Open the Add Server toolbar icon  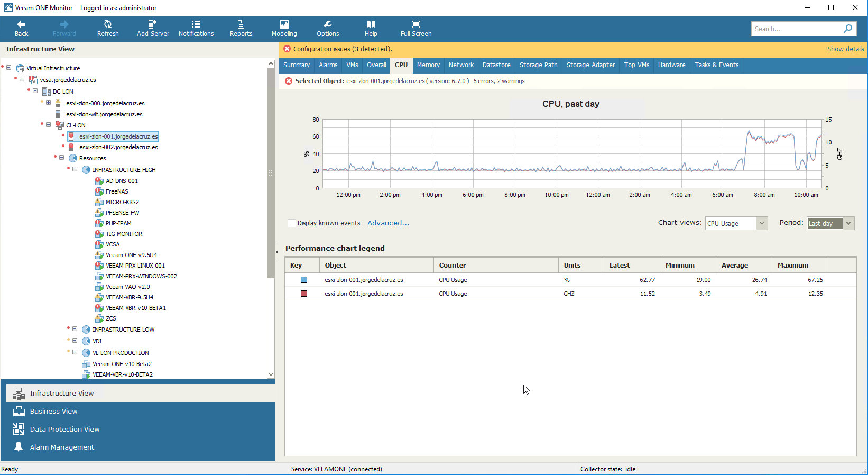tap(153, 24)
